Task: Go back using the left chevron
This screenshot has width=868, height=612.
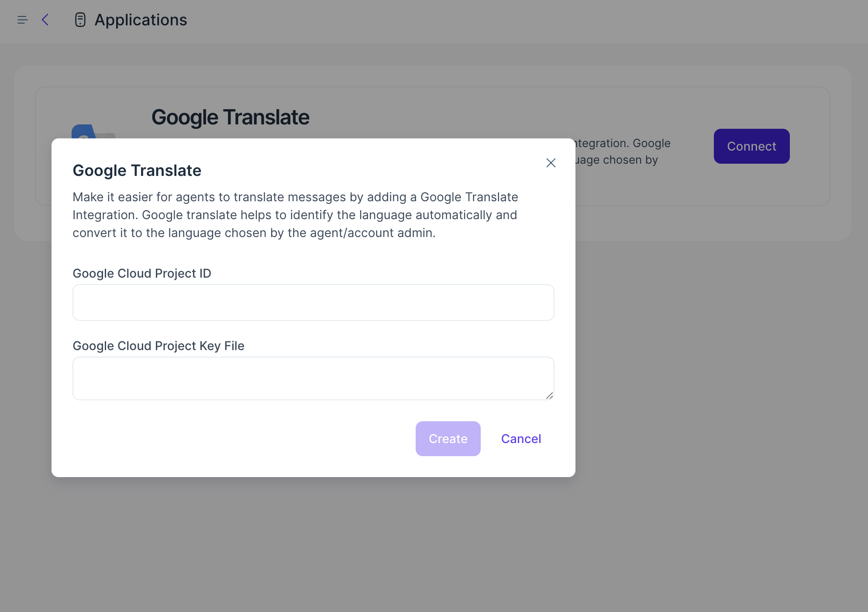Action: pyautogui.click(x=45, y=20)
